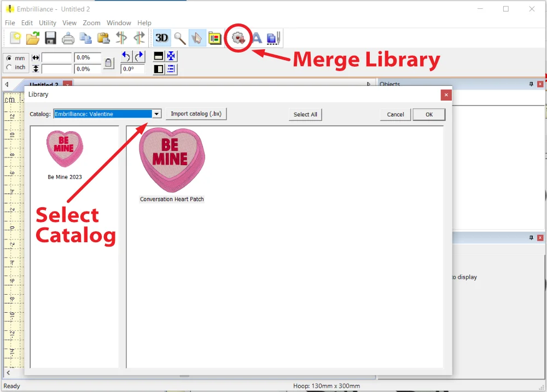
Task: Click the rotate left arrow icon
Action: [126, 56]
